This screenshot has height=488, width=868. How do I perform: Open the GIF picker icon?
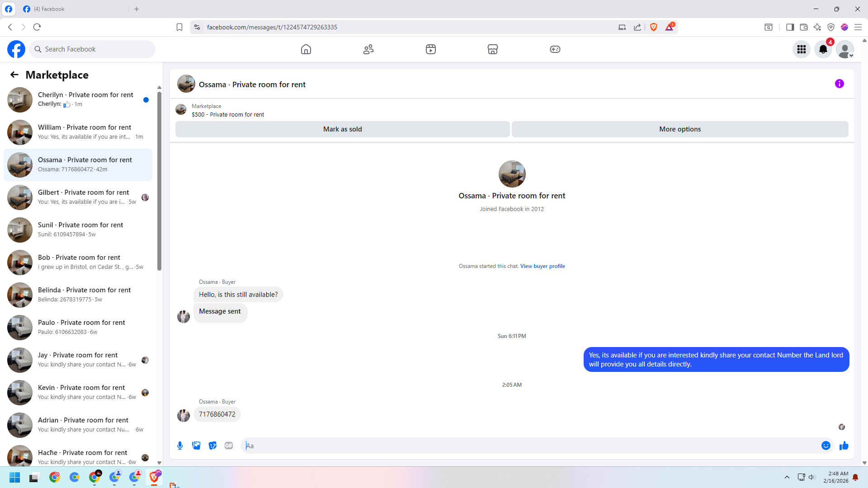[229, 446]
